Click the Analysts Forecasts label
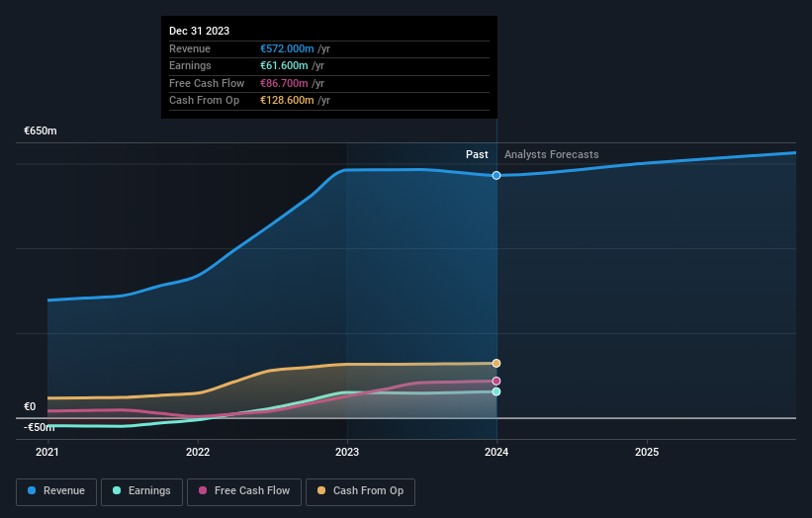The image size is (812, 518). point(552,154)
